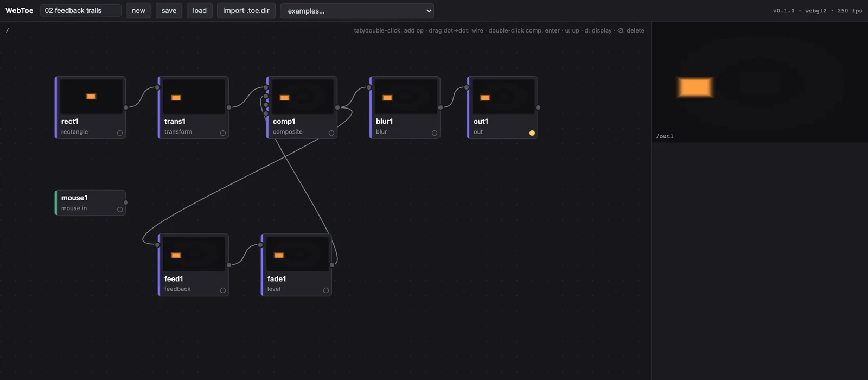The height and width of the screenshot is (380, 868).
Task: Select out1 node preview thumbnail
Action: point(503,96)
